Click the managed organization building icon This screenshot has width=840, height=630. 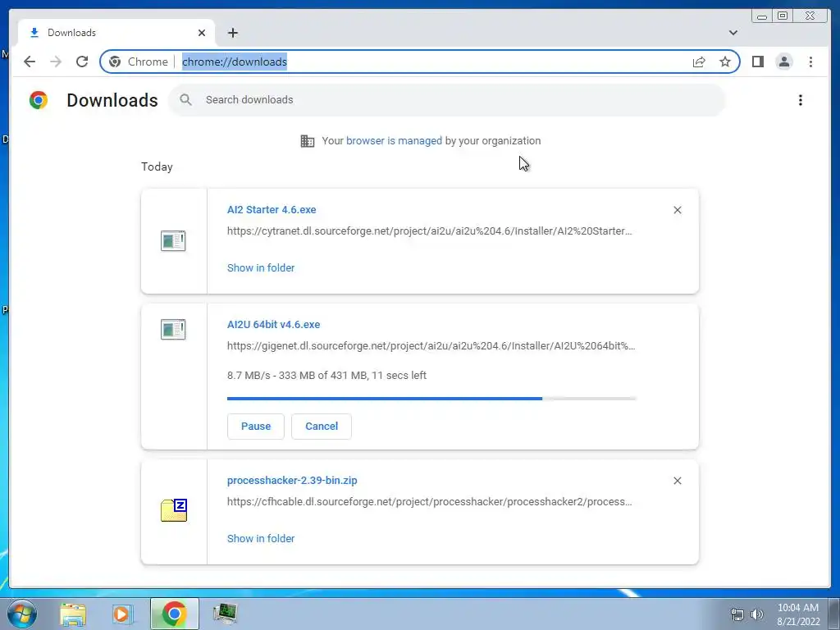(308, 141)
